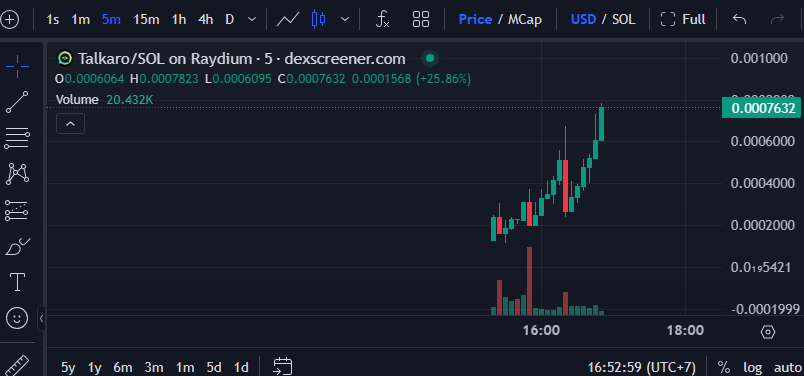The image size is (804, 376).
Task: Switch chart to Price mode
Action: click(475, 20)
